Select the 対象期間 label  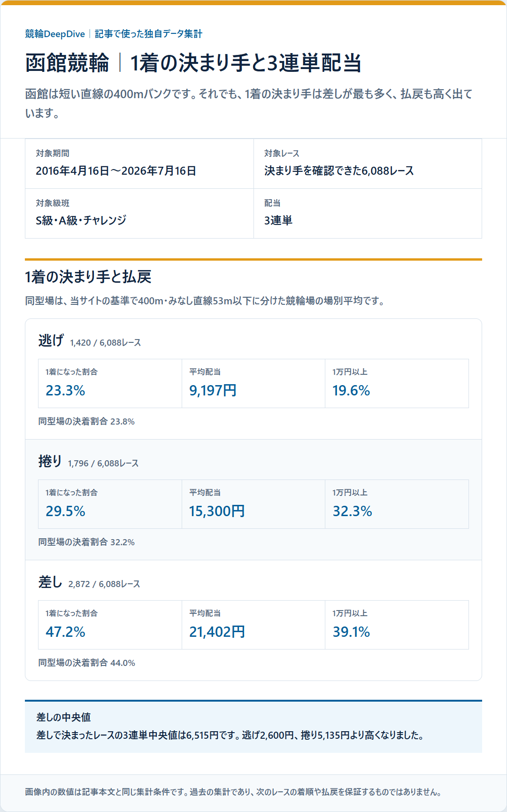pos(53,153)
